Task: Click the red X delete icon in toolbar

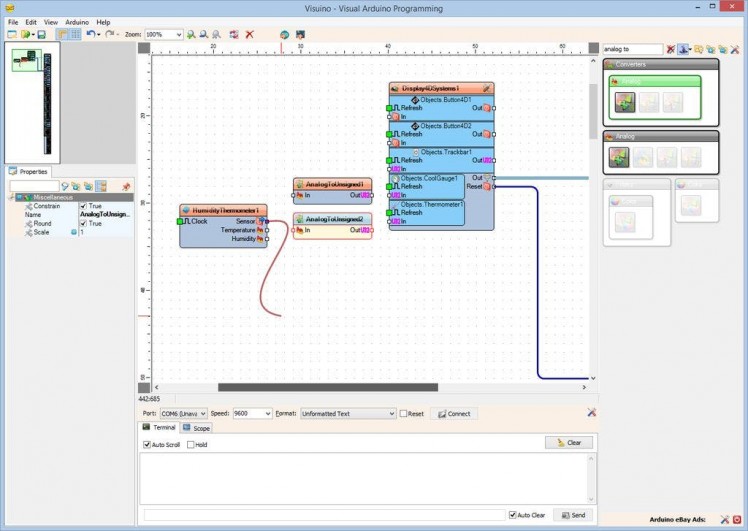Action: click(x=249, y=34)
